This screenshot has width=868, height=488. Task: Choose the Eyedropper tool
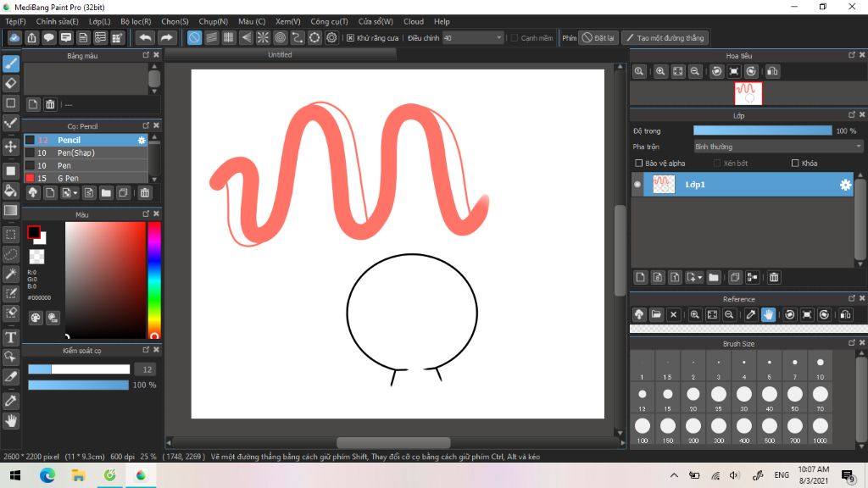pos(11,400)
